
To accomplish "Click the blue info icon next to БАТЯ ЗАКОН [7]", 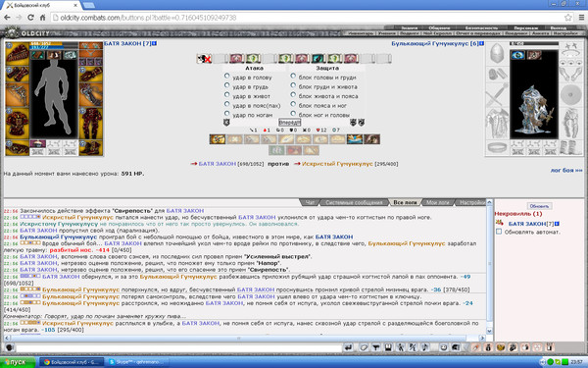I will tap(155, 43).
